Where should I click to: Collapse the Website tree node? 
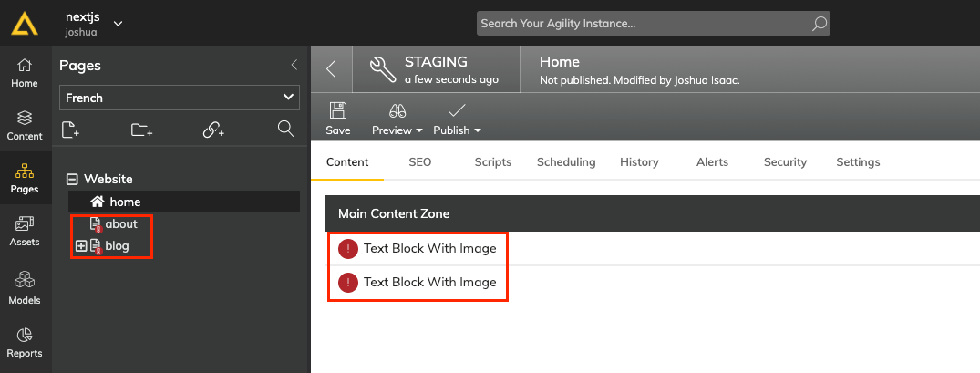73,180
